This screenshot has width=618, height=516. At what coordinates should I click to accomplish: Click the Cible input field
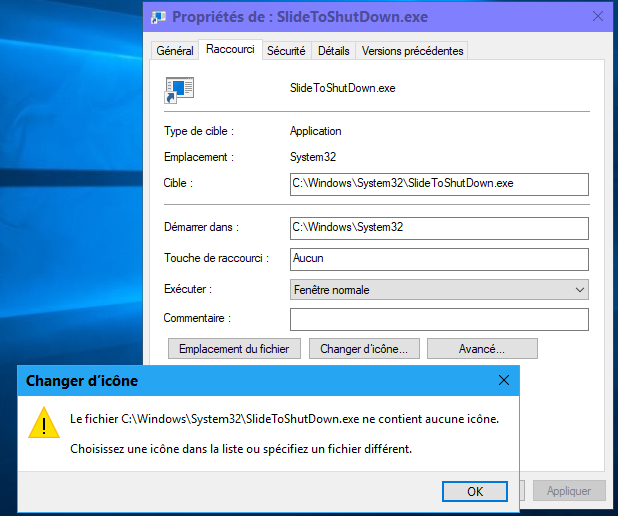(439, 184)
